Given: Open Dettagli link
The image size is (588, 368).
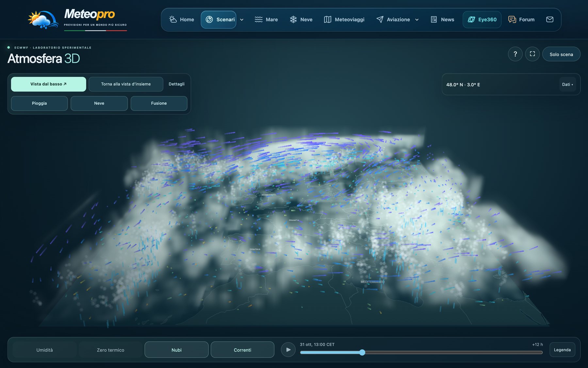Looking at the screenshot, I should click(x=176, y=84).
